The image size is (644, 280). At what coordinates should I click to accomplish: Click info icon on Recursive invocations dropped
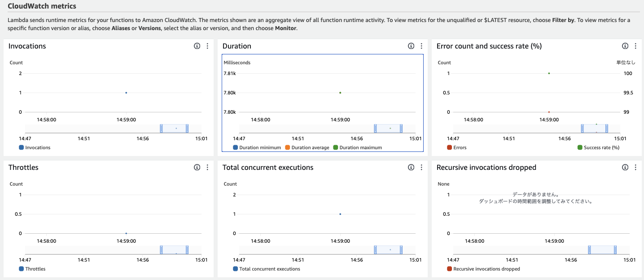point(625,167)
